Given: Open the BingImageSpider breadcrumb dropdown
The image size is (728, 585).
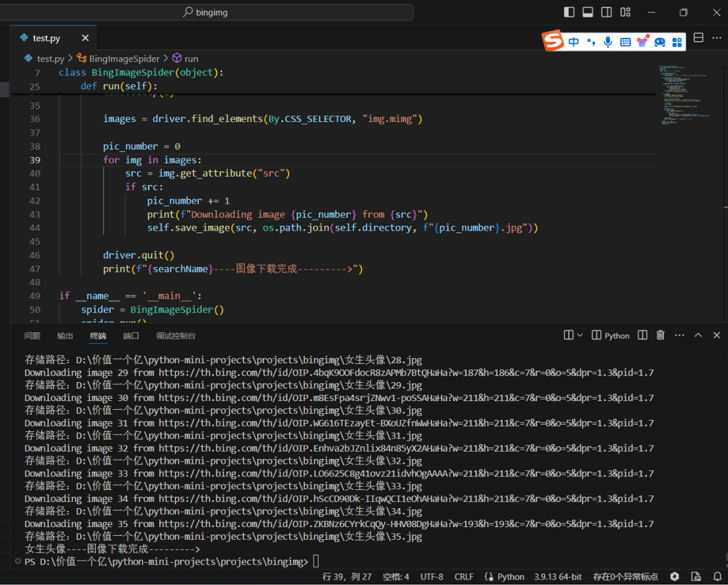Looking at the screenshot, I should pyautogui.click(x=124, y=59).
